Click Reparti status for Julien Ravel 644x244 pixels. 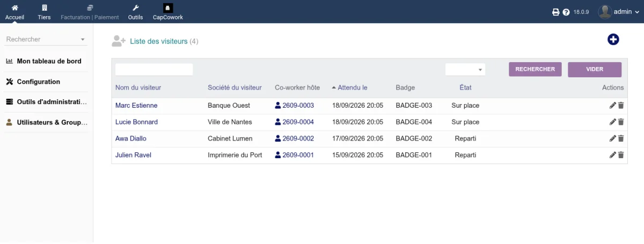[x=465, y=155]
